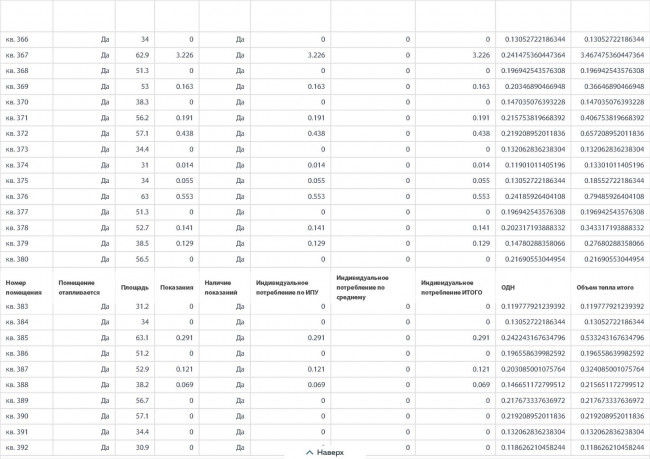
Task: Select row label кв. 367
Action: (x=17, y=55)
